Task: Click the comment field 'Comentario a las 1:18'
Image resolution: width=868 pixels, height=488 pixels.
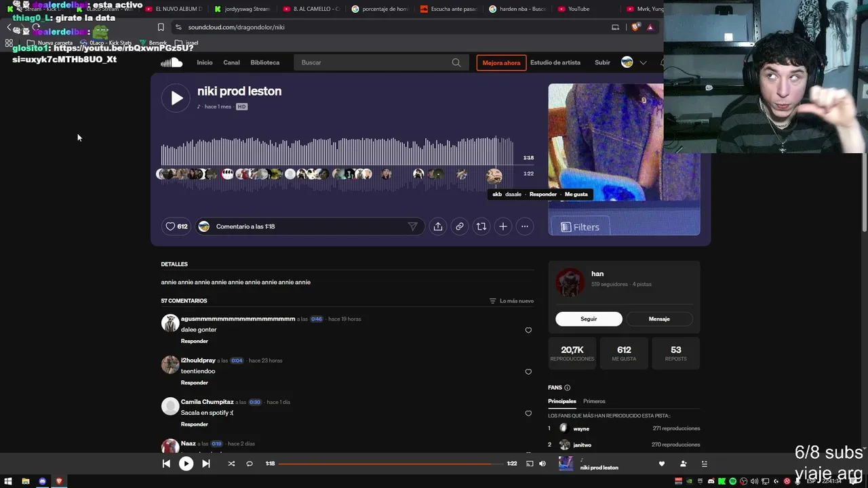Action: (x=310, y=226)
